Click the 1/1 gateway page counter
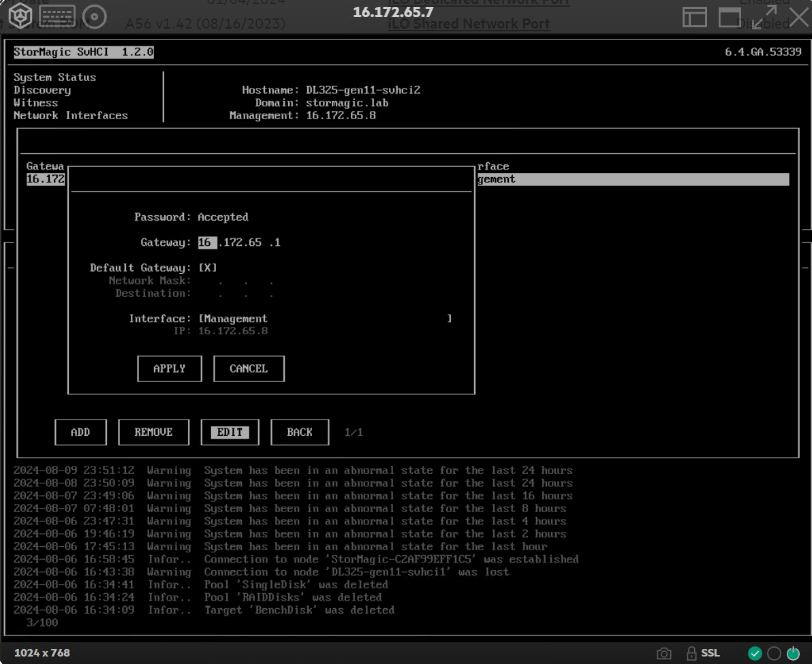The height and width of the screenshot is (664, 812). (354, 432)
